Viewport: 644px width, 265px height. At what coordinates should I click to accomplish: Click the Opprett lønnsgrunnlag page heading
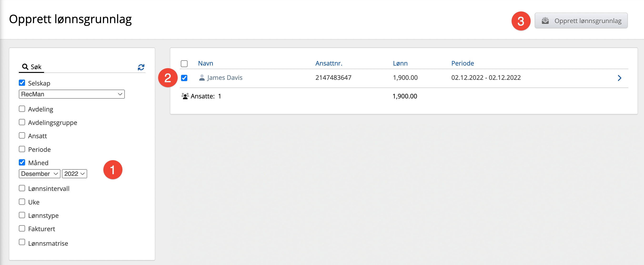(70, 19)
